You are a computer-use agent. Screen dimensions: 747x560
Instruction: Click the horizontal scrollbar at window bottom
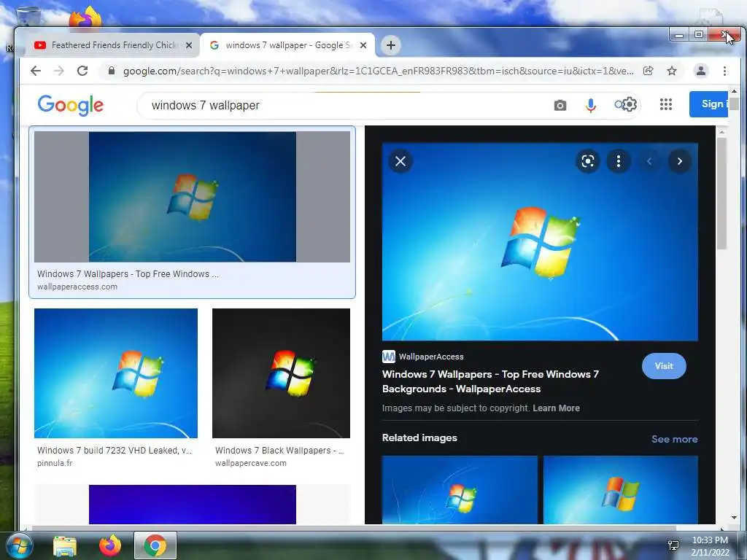354,528
